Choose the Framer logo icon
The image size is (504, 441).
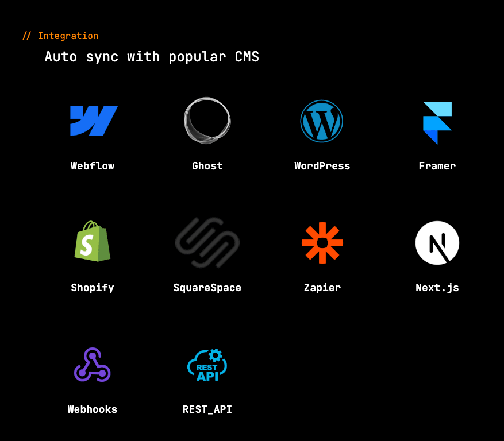pyautogui.click(x=437, y=123)
